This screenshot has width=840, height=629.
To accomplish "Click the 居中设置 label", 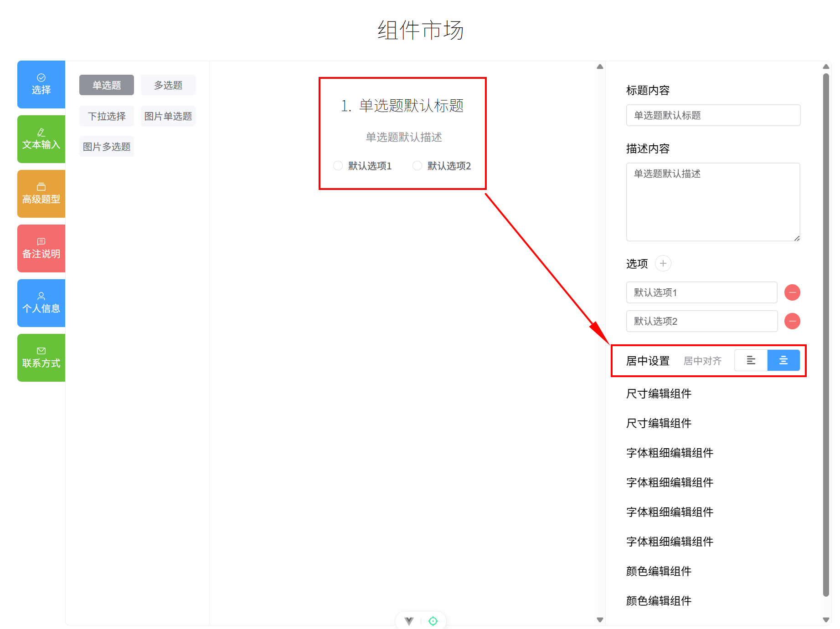I will [648, 361].
